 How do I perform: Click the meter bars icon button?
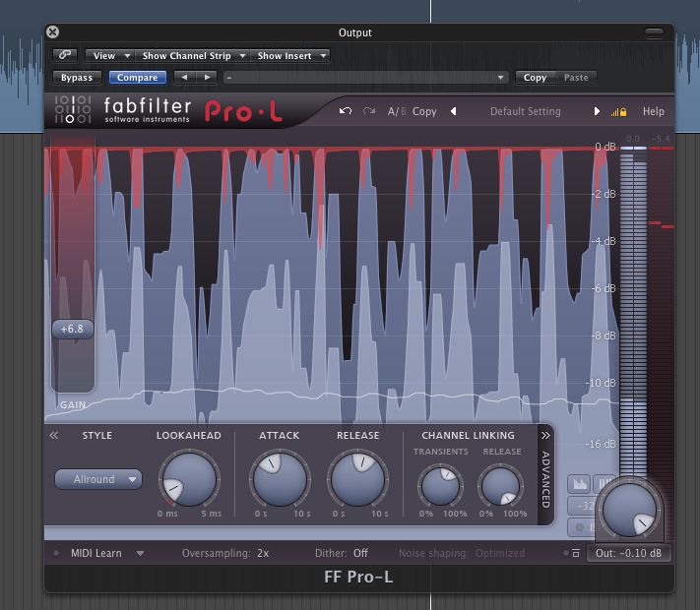[x=604, y=484]
